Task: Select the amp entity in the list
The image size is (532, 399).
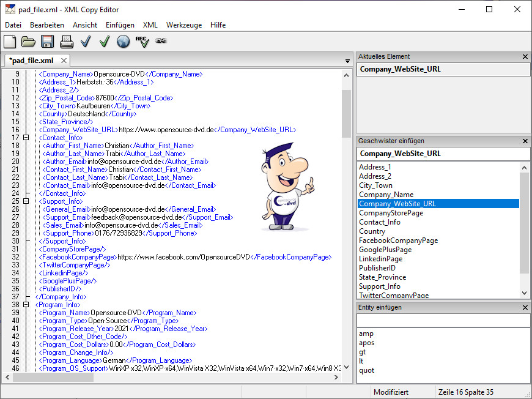Action: 366,334
